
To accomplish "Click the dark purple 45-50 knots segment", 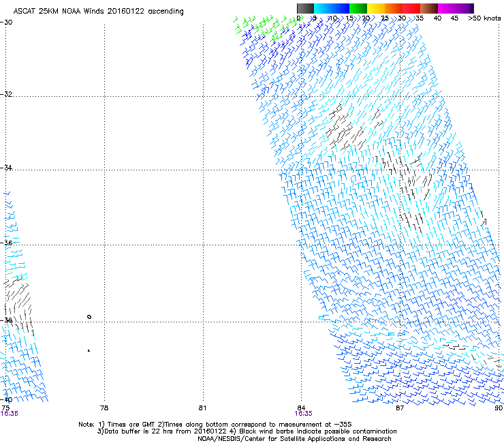I will (464, 8).
